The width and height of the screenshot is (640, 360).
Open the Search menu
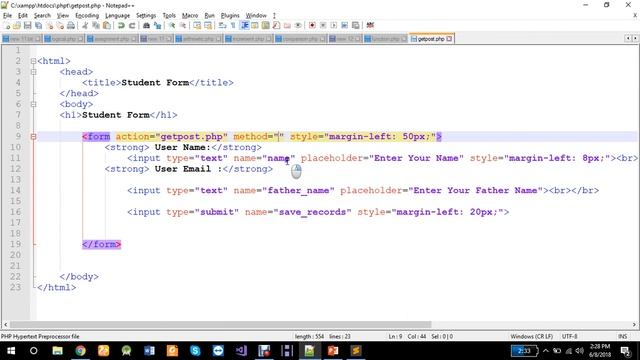tap(42, 16)
